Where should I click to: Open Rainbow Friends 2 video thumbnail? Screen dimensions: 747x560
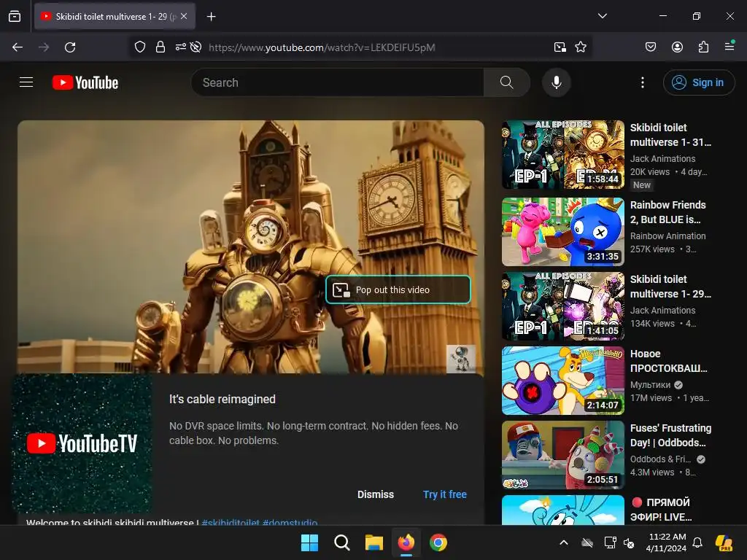click(x=562, y=232)
